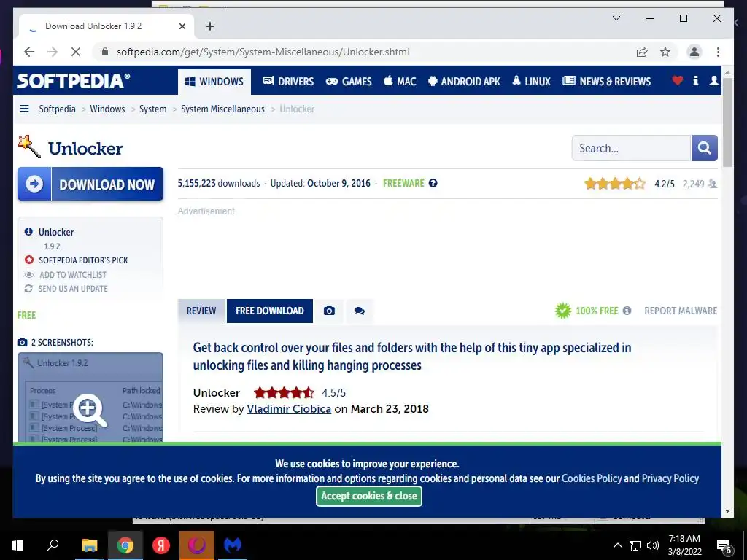Viewport: 747px width, 560px height.
Task: Show hidden system tray icons
Action: point(617,545)
